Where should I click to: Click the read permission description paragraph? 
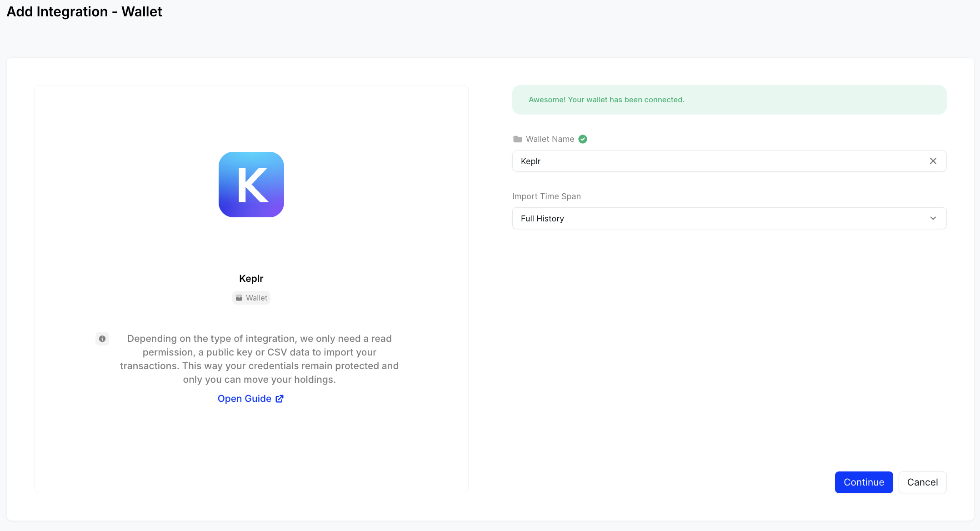[259, 359]
